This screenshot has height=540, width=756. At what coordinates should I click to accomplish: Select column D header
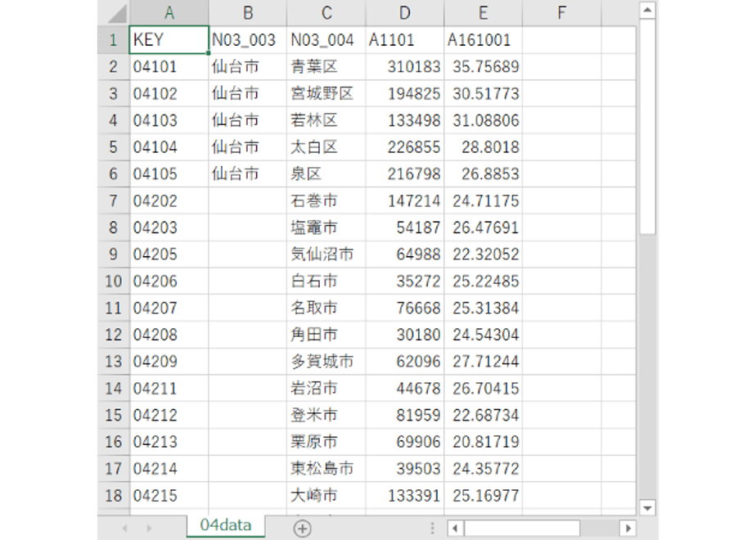(405, 13)
